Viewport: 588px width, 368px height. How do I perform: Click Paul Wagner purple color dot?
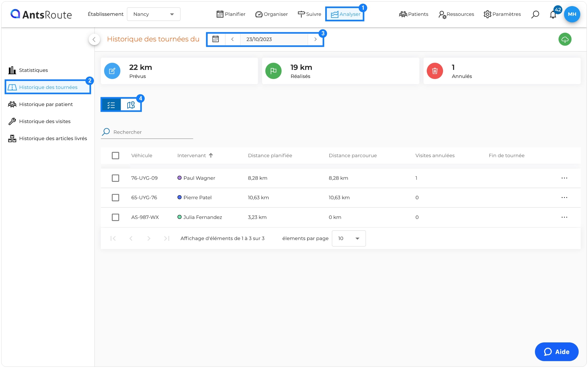[179, 178]
